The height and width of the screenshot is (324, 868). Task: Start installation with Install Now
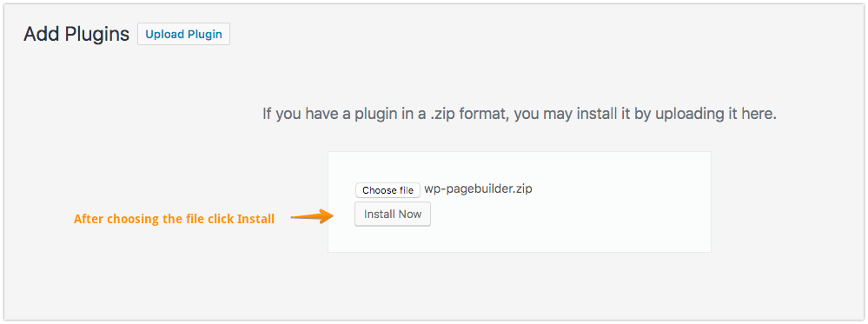pyautogui.click(x=393, y=215)
